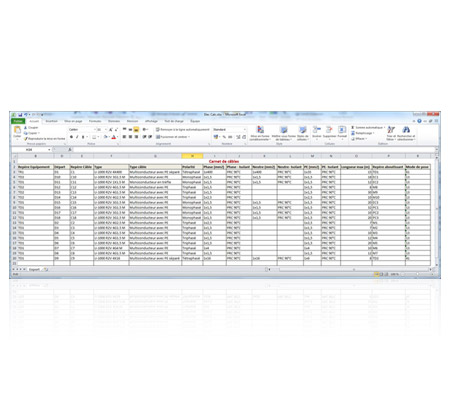The image size is (450, 410).
Task: Select the Export sheet tab
Action: point(34,269)
